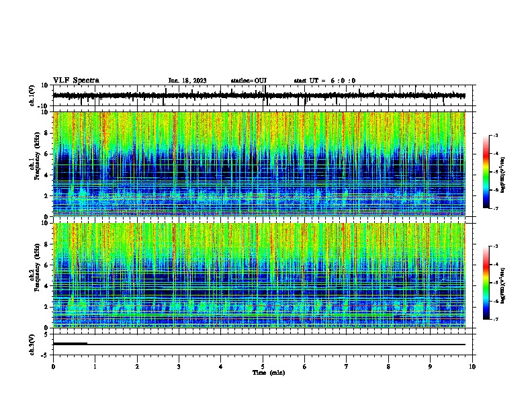Select the "Time (min)" x-axis label
The width and height of the screenshot is (532, 411).
point(269,373)
